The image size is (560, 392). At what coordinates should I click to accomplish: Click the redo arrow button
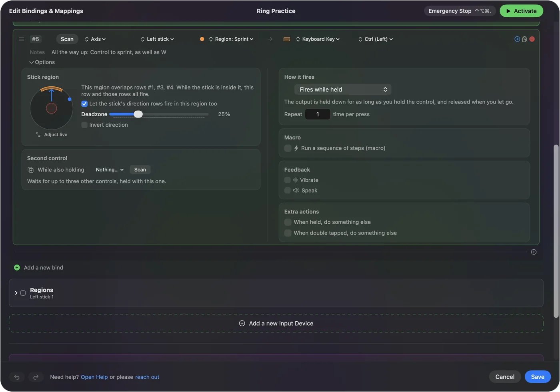(36, 377)
